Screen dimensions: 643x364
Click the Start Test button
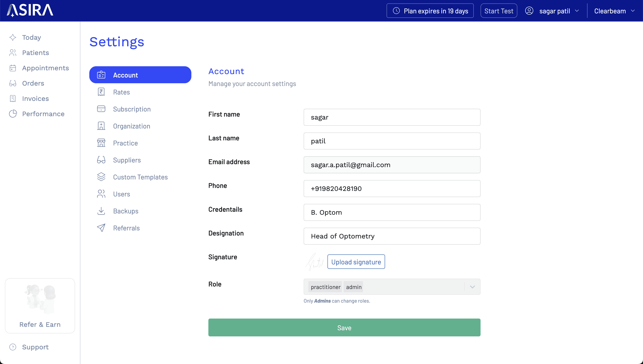[498, 11]
